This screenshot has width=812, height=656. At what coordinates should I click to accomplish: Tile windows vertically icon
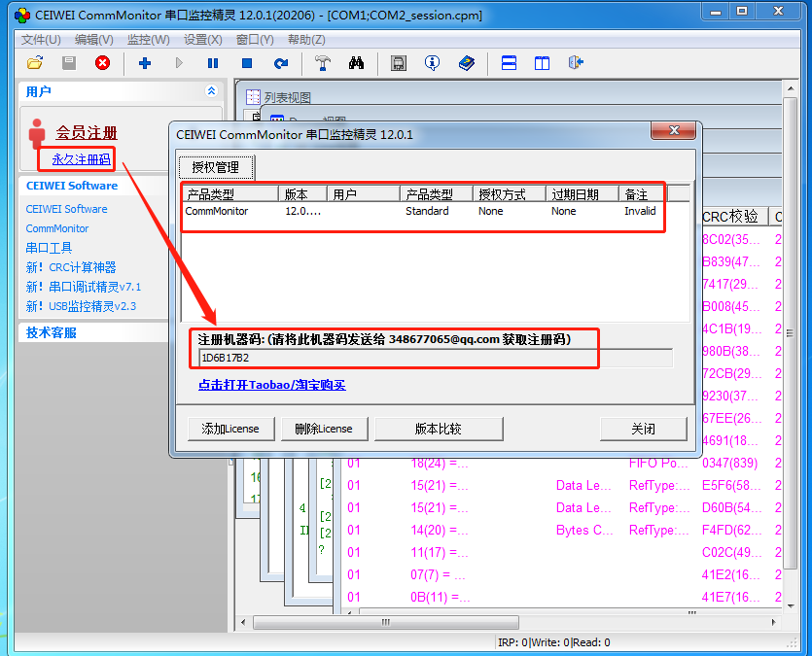tap(543, 63)
